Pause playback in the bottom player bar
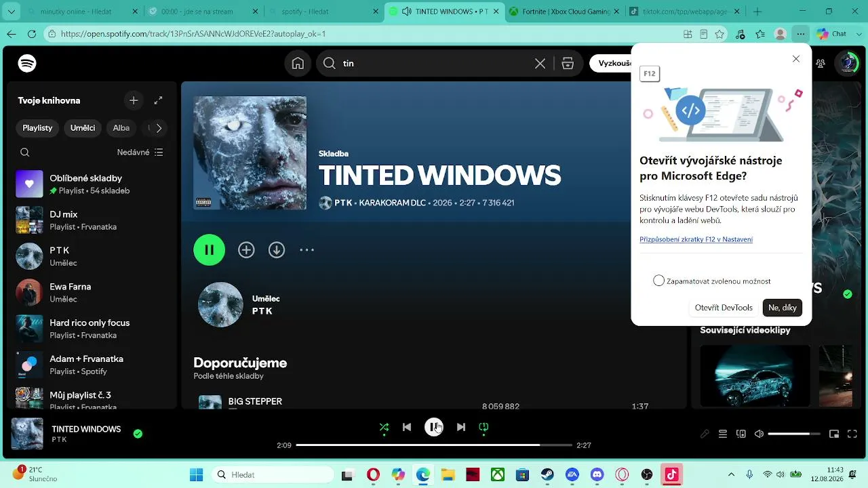The height and width of the screenshot is (488, 868). [434, 427]
